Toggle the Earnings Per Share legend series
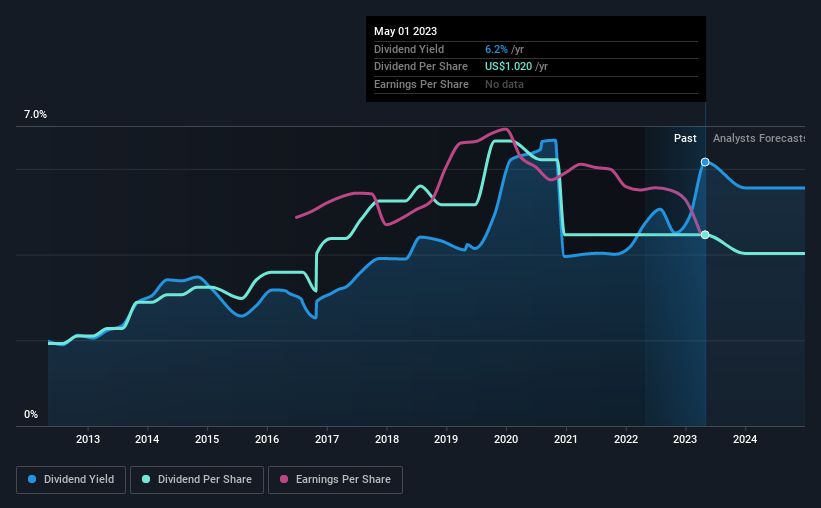 click(x=338, y=480)
